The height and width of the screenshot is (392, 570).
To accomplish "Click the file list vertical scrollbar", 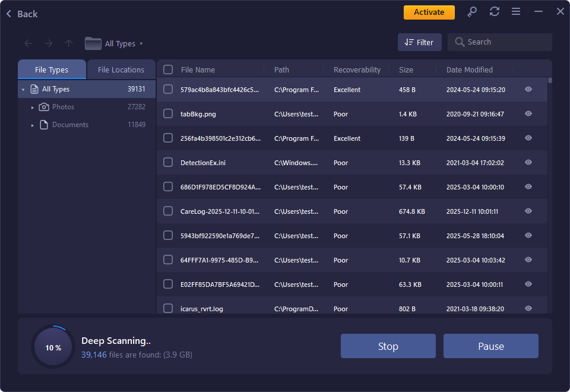I will click(x=550, y=178).
